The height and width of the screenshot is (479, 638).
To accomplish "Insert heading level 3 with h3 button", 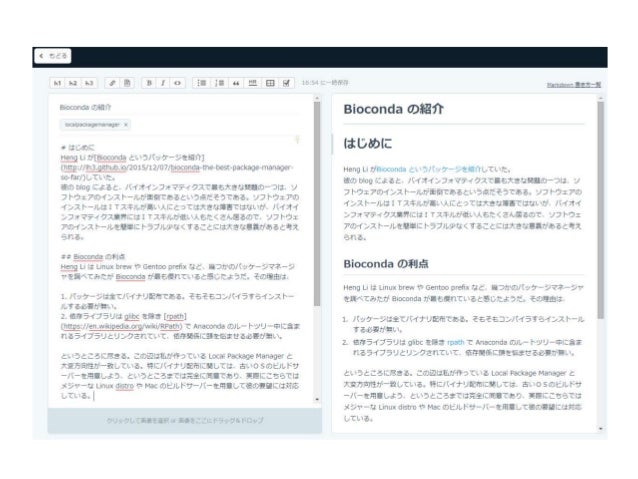I will (x=89, y=83).
